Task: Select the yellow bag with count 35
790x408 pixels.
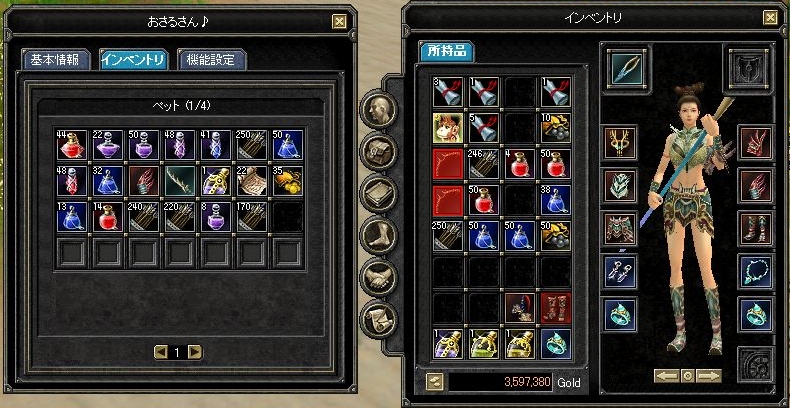Action: pos(288,181)
